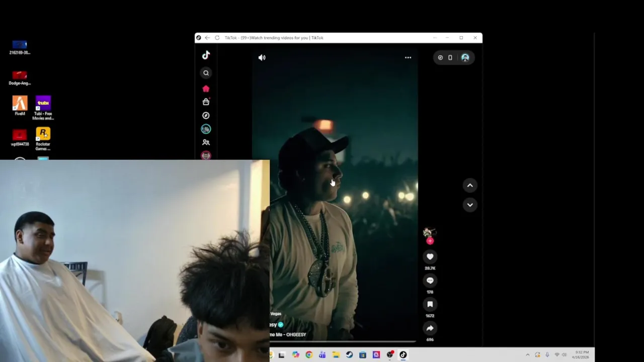
Task: Open Microsoft Teams in the taskbar
Action: (323, 355)
